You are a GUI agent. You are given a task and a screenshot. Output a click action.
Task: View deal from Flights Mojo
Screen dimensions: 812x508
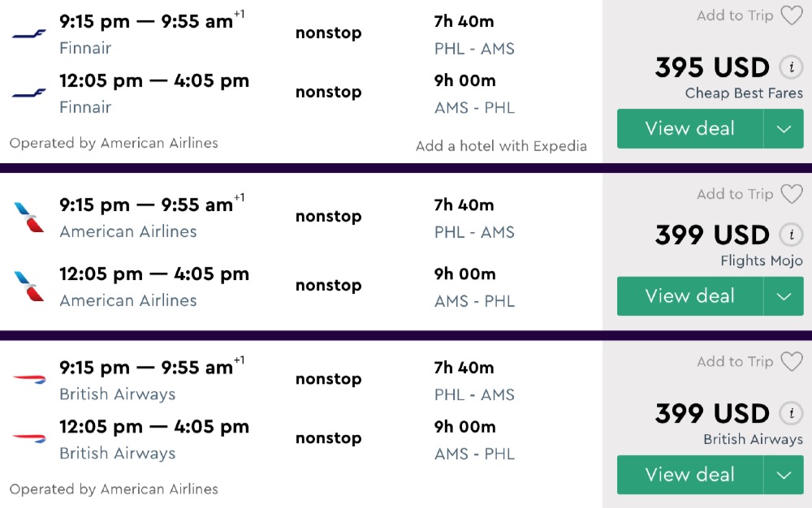tap(689, 296)
